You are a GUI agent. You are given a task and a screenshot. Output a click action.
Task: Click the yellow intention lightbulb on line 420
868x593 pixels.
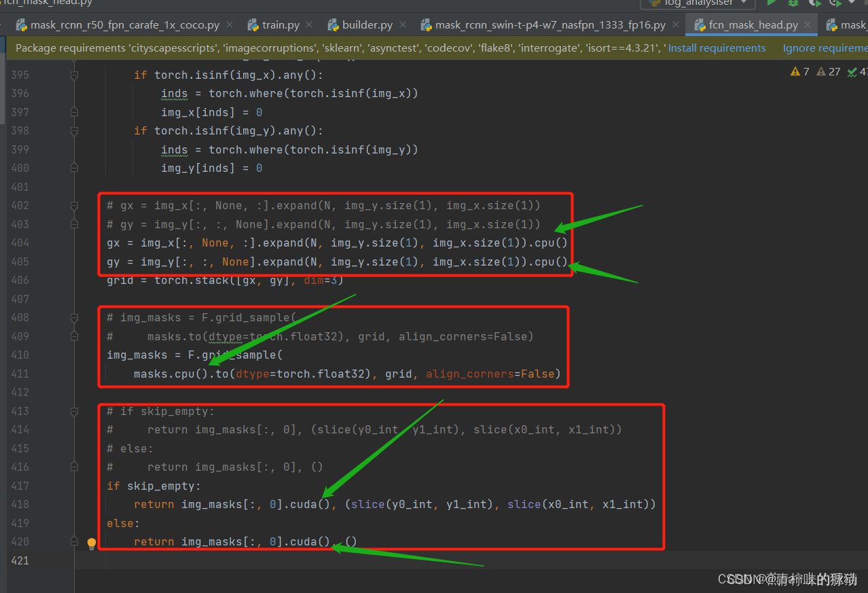click(92, 543)
